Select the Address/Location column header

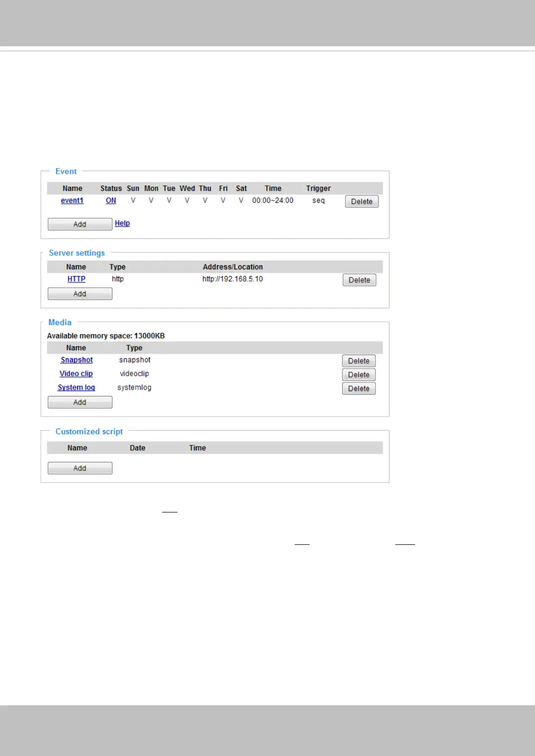tap(233, 267)
